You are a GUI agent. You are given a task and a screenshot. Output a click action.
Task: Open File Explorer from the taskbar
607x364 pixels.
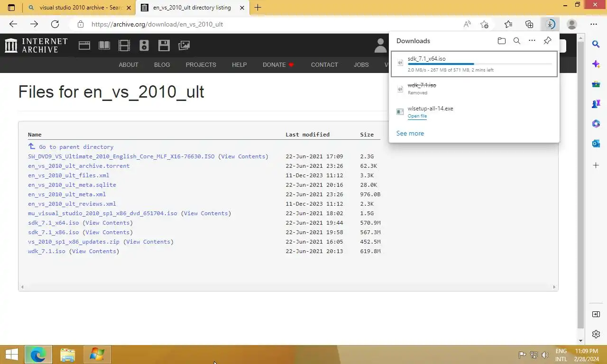point(68,355)
